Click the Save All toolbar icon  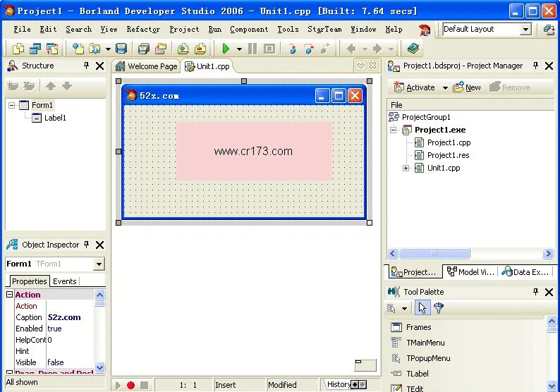click(144, 48)
